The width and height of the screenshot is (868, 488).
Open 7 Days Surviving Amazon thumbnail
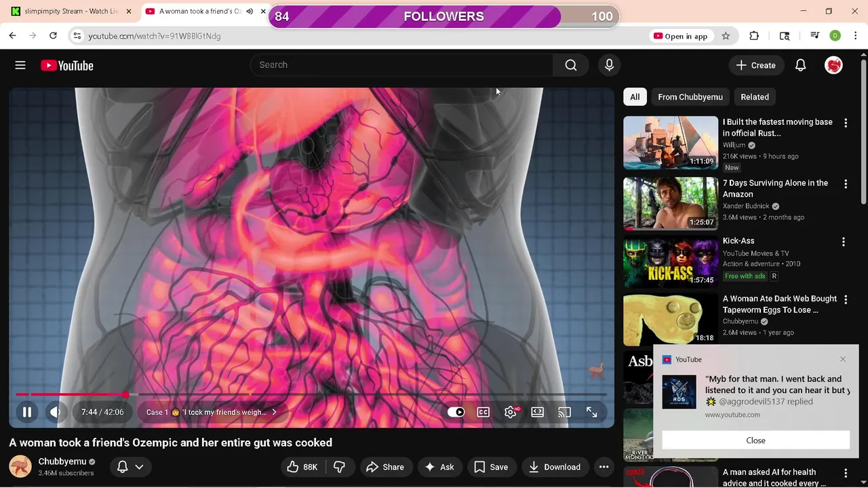(x=671, y=204)
